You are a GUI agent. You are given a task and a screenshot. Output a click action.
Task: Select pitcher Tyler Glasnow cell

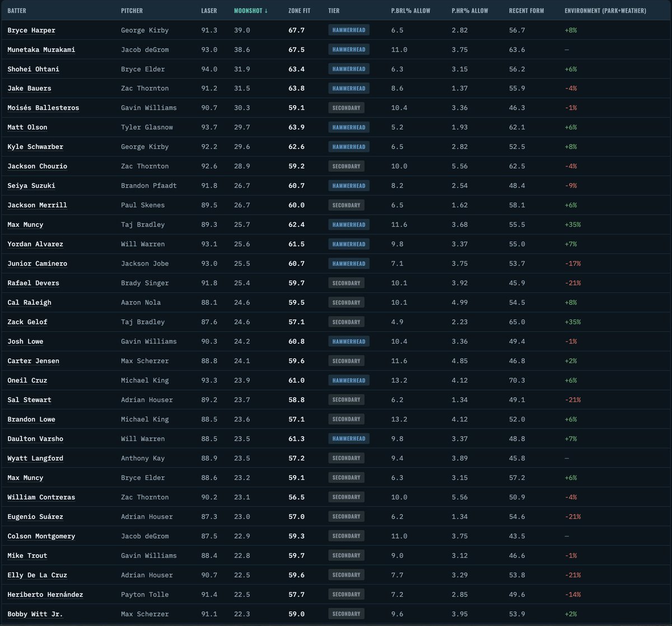(x=147, y=128)
